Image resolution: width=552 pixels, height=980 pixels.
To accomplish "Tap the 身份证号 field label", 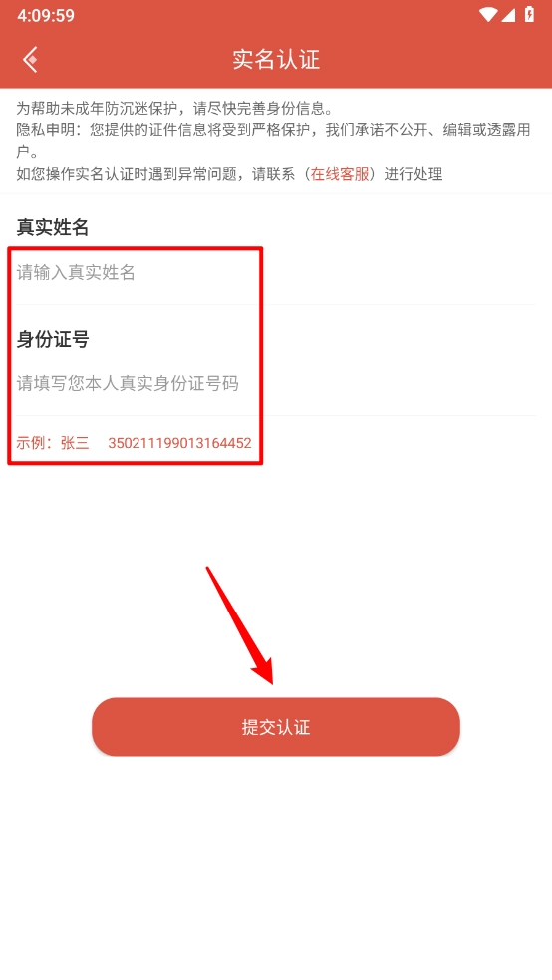I will (53, 339).
